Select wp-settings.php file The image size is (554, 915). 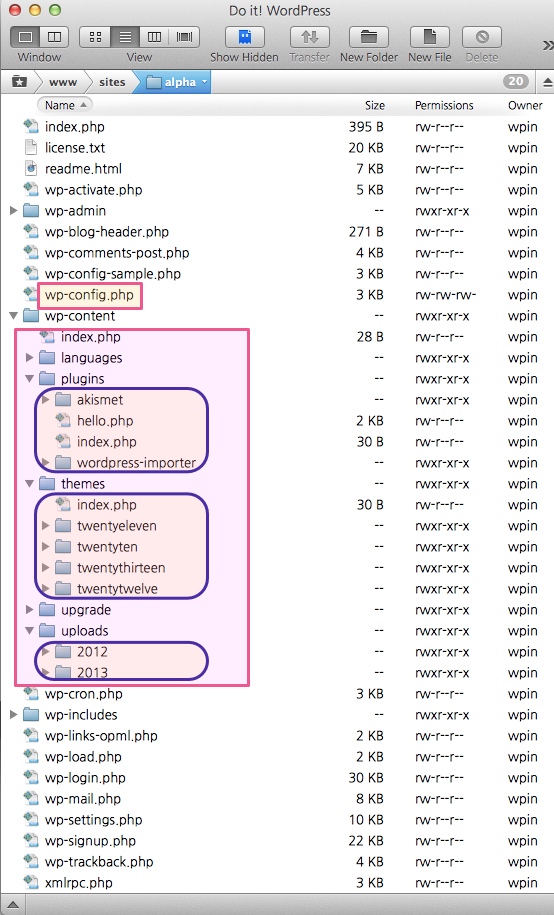[x=93, y=820]
